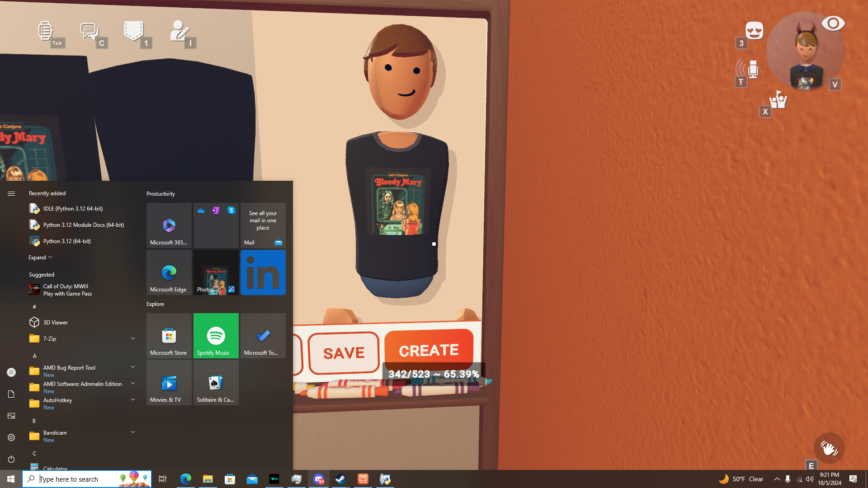Open the backpack pocket icon
Image resolution: width=868 pixels, height=488 pixels.
133,31
